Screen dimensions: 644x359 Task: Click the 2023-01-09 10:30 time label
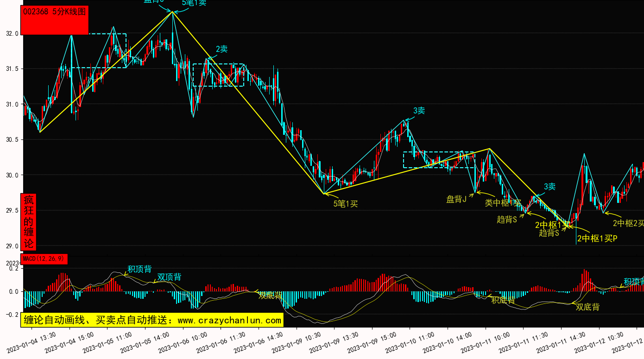coord(296,342)
